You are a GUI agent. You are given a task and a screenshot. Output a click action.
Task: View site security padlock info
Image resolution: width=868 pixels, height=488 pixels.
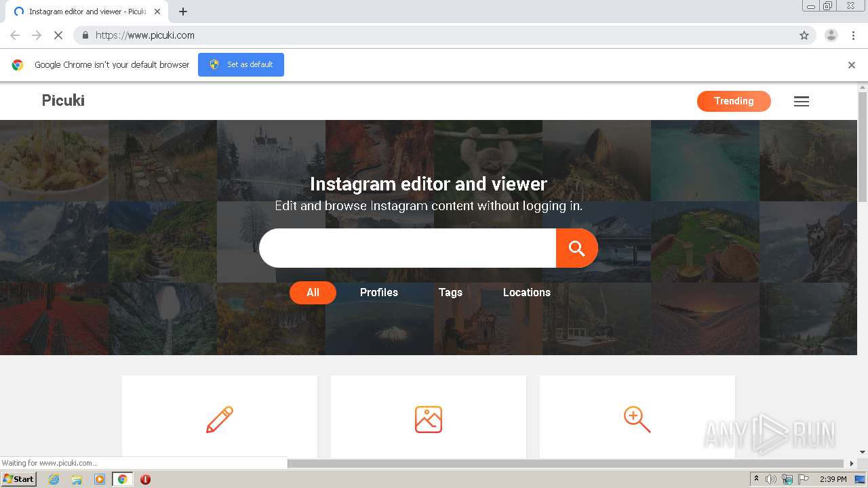coord(85,35)
